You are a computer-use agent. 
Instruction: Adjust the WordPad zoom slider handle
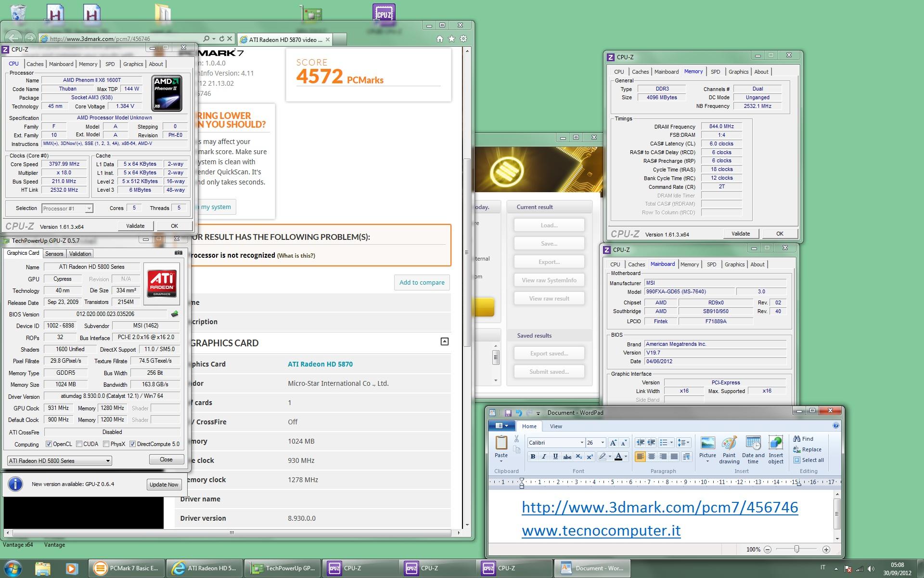click(x=797, y=549)
